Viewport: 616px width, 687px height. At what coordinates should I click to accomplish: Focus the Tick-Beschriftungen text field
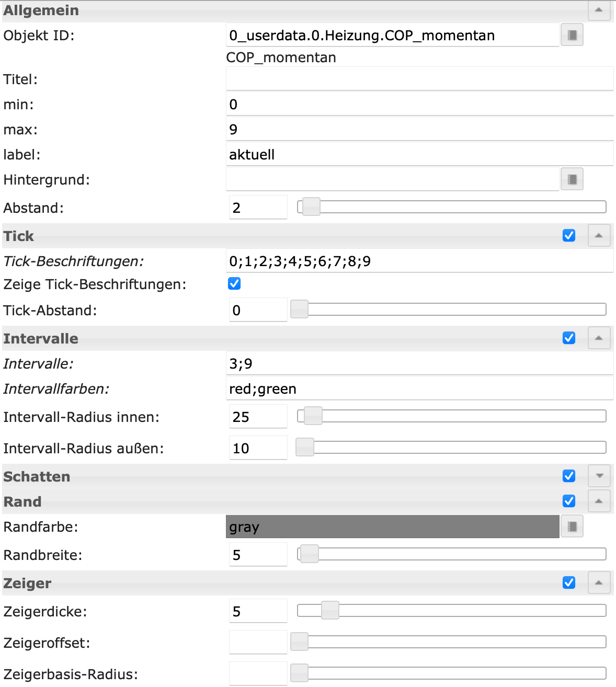[x=419, y=261]
